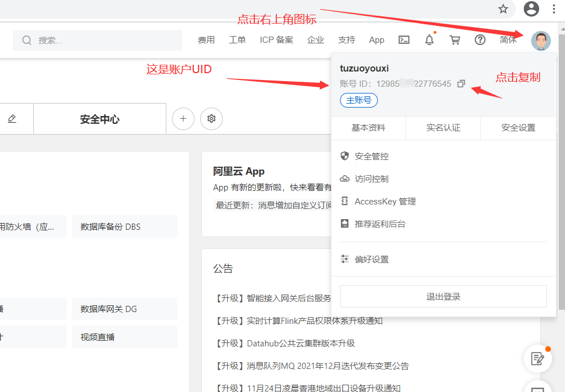This screenshot has height=392, width=565.
Task: Click the pencil edit icon tab
Action: (x=12, y=118)
